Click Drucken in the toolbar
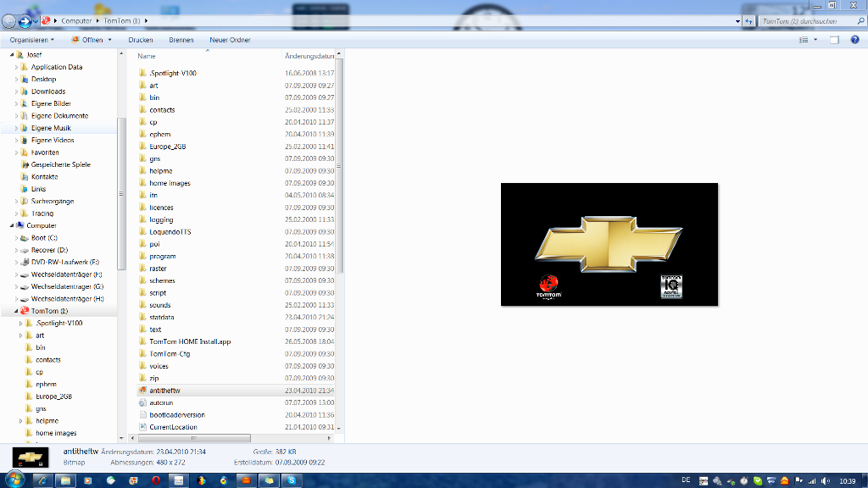Viewport: 868px width, 488px height. [x=141, y=40]
